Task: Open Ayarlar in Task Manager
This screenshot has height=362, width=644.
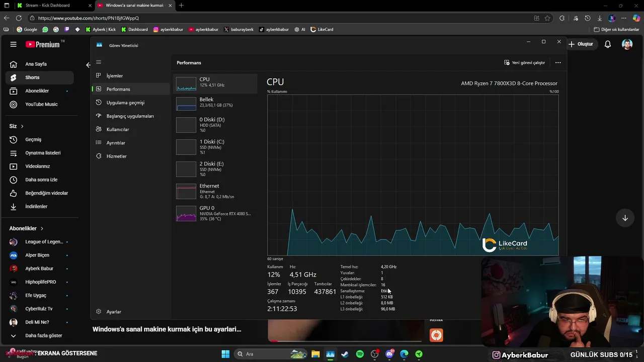Action: (x=131, y=312)
